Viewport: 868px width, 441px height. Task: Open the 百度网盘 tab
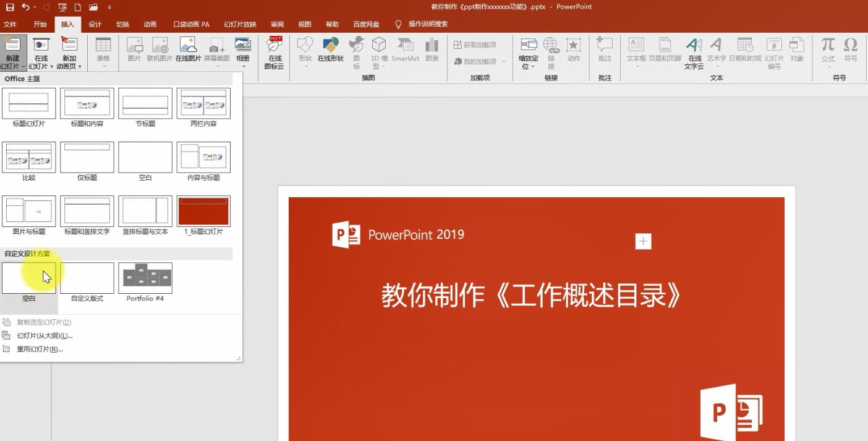[x=366, y=24]
